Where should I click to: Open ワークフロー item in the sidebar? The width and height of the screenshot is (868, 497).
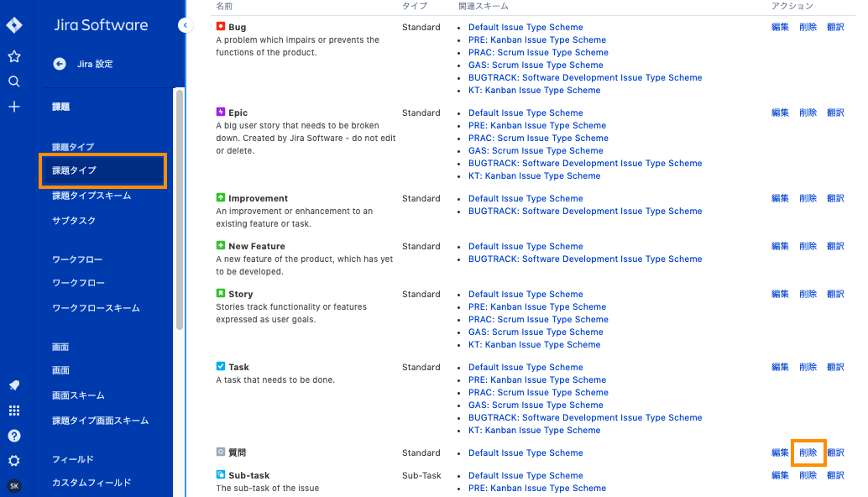(78, 283)
